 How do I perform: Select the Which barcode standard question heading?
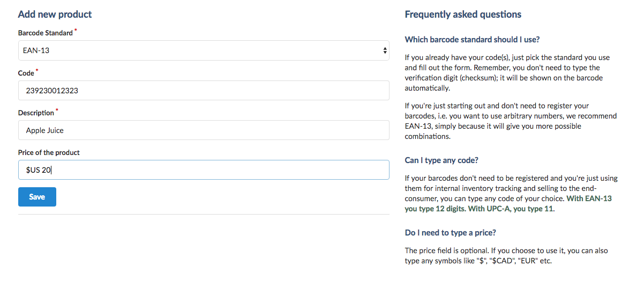coord(472,40)
